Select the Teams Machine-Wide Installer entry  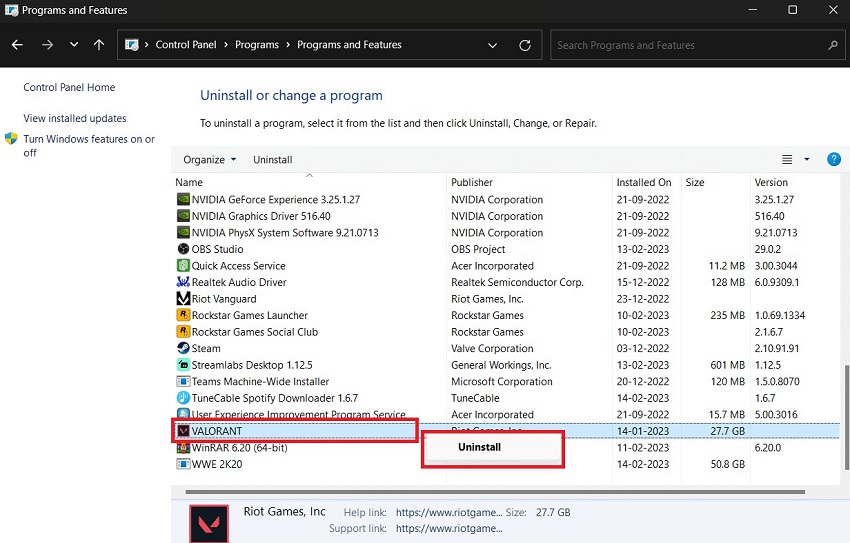pos(260,381)
